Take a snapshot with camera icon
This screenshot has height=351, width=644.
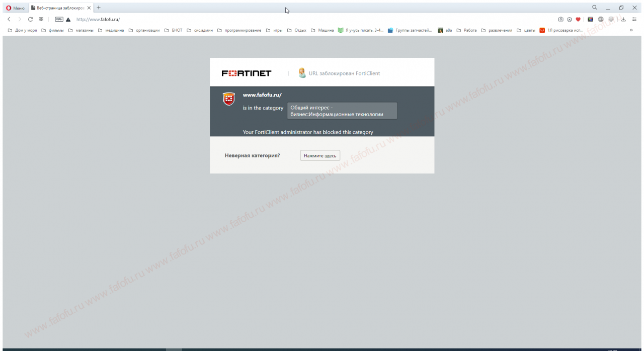(561, 20)
